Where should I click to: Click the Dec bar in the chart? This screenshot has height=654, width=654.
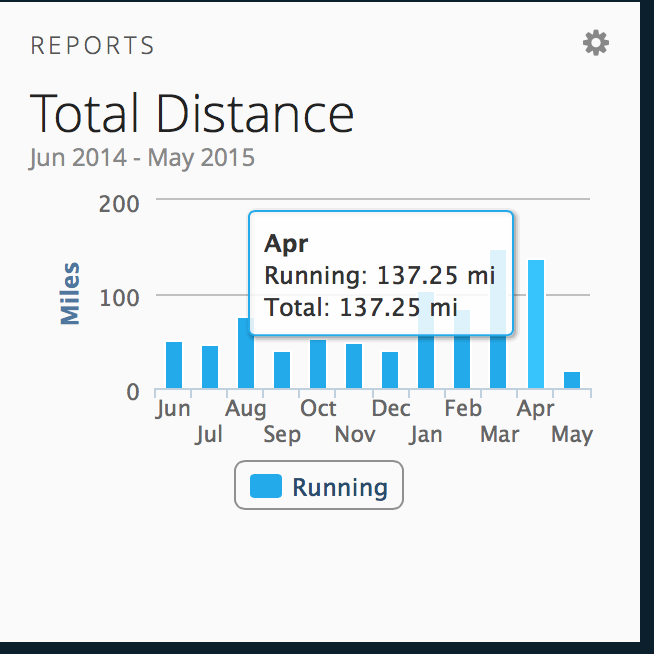(x=390, y=371)
